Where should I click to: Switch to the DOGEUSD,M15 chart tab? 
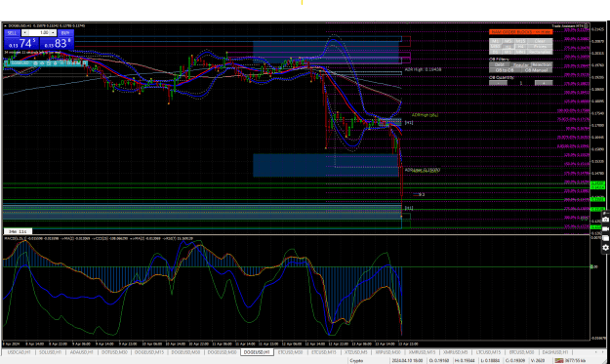(149, 352)
